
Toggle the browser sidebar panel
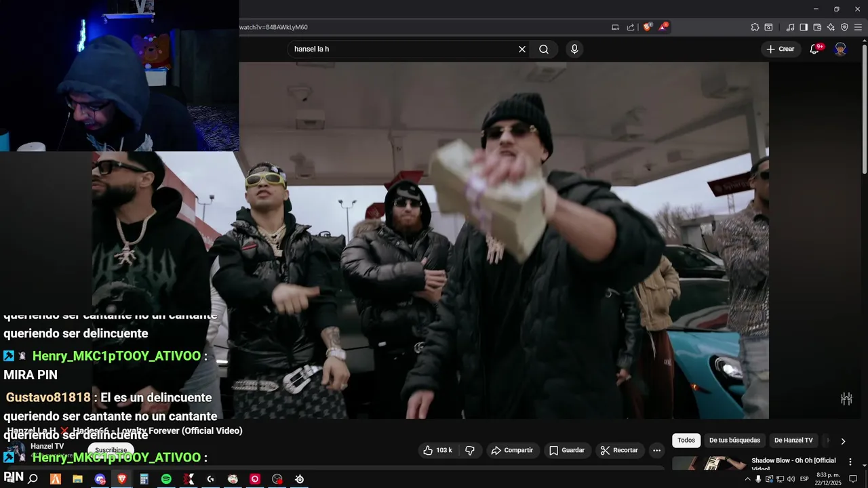(804, 27)
